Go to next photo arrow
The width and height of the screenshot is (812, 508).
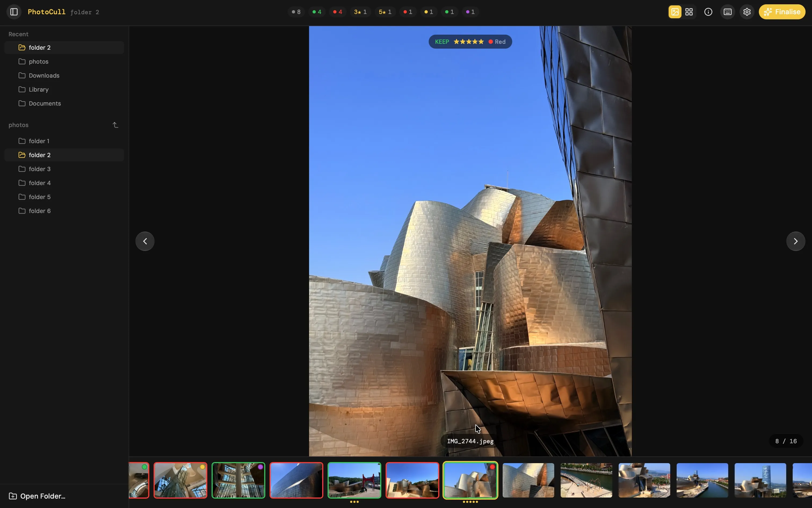tap(796, 241)
